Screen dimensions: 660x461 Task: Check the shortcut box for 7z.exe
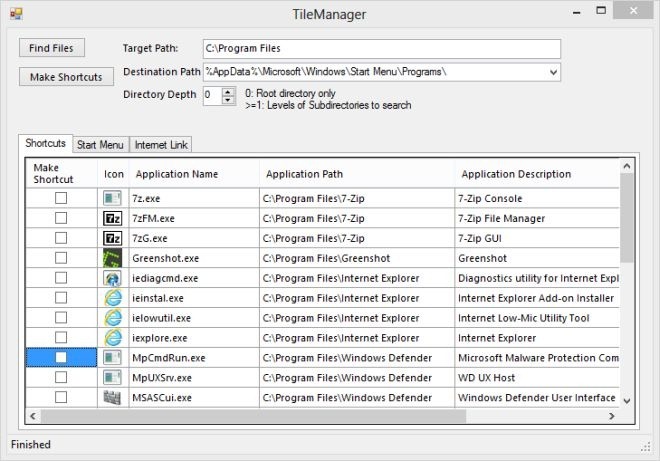pyautogui.click(x=61, y=198)
